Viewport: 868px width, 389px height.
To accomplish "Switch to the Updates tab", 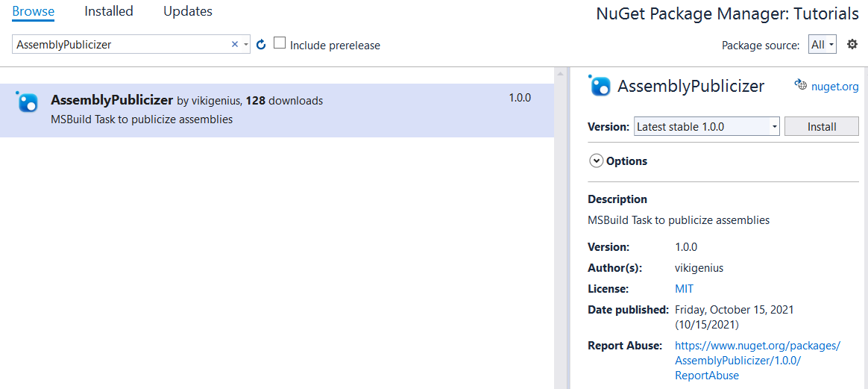I will click(188, 11).
